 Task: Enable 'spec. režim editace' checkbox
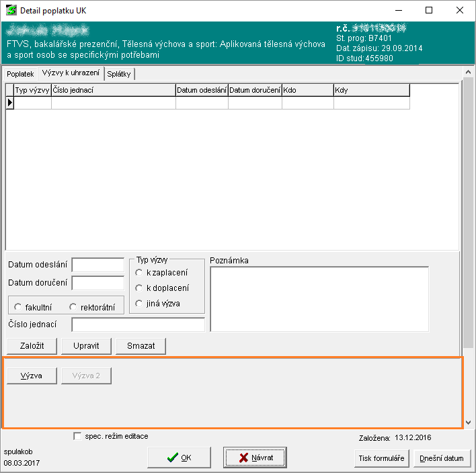click(77, 436)
